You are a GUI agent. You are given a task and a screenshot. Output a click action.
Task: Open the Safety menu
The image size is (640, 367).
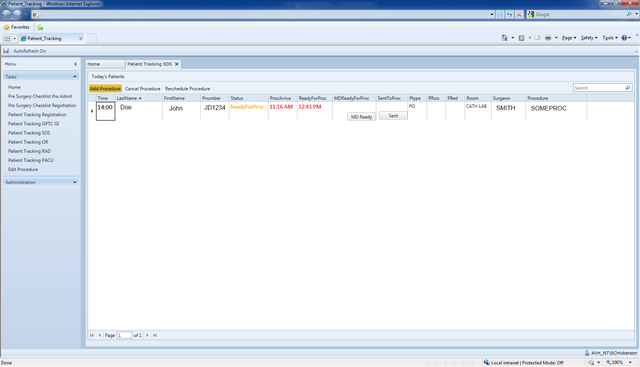pos(589,38)
